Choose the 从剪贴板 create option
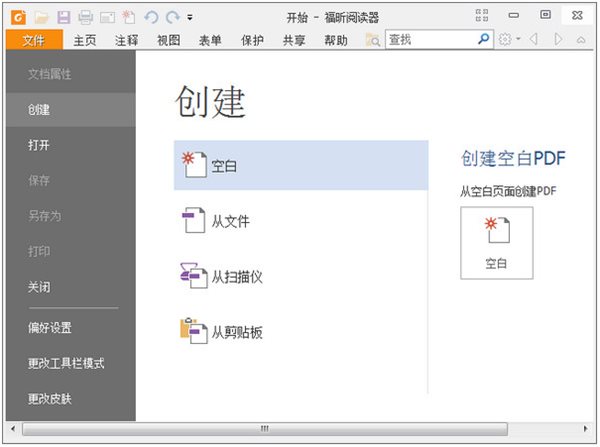The image size is (600, 447). click(301, 332)
